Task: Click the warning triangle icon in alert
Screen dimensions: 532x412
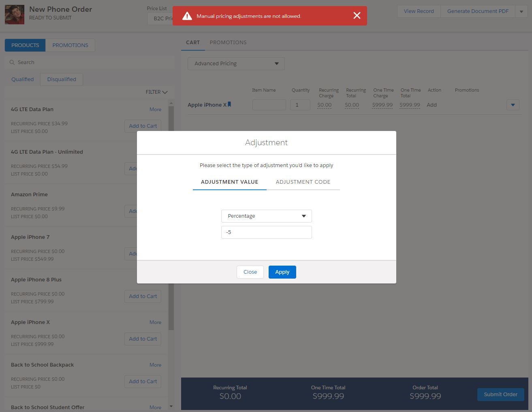Action: click(187, 16)
